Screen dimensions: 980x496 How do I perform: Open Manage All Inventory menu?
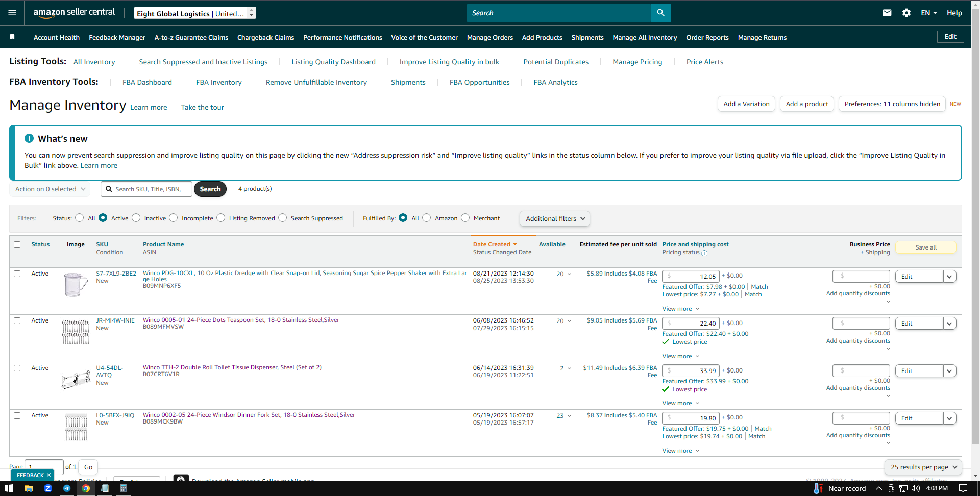coord(645,37)
